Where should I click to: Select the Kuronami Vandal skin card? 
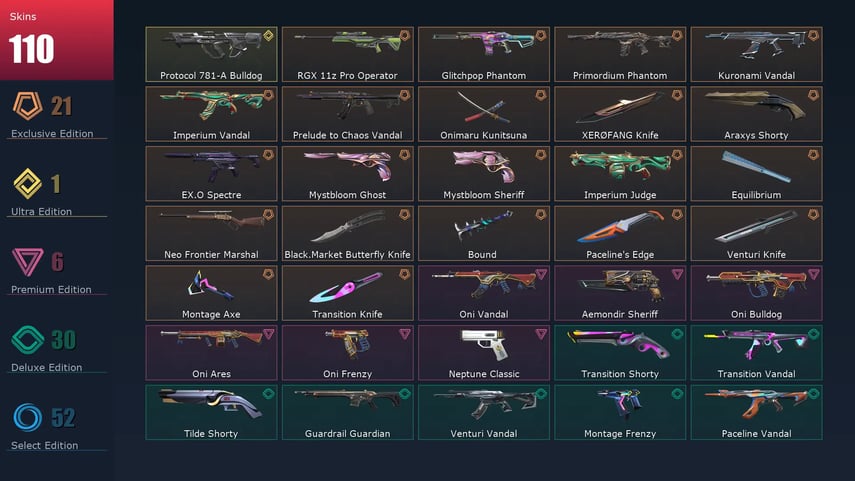point(756,55)
